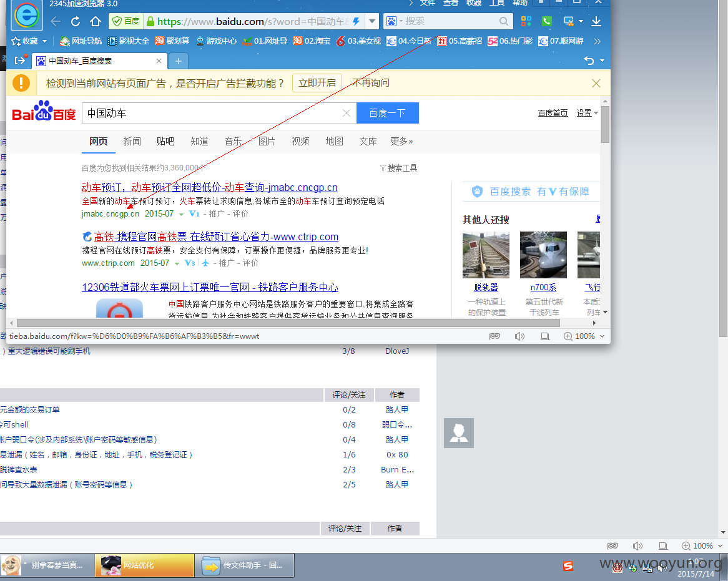The width and height of the screenshot is (728, 581).
Task: Click the user avatar in background window
Action: (459, 433)
